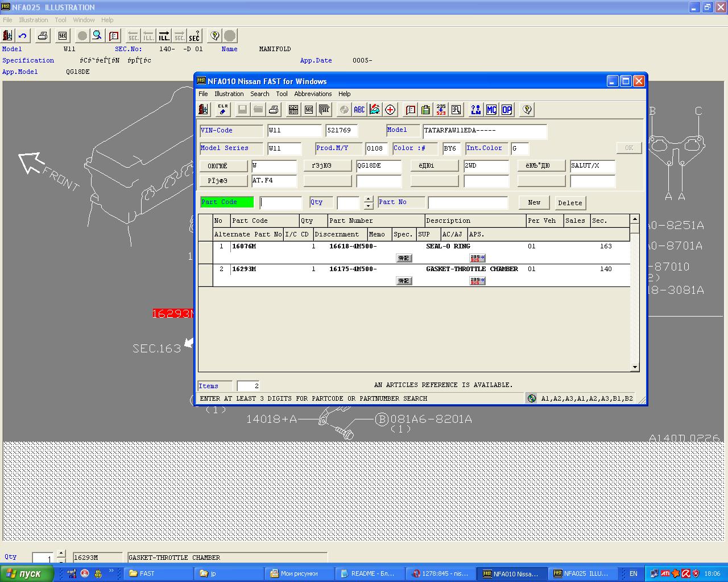Select row 1 part 16076M

tap(414, 252)
